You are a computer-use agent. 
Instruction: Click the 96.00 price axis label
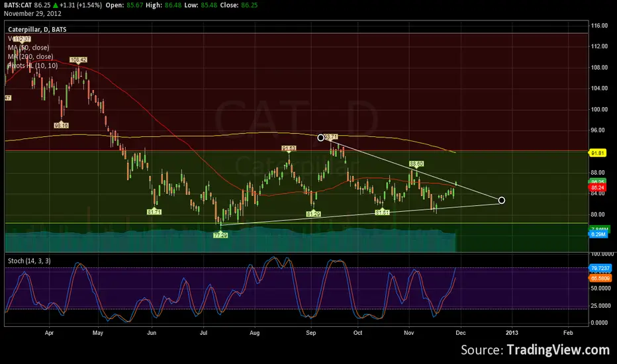pyautogui.click(x=598, y=130)
